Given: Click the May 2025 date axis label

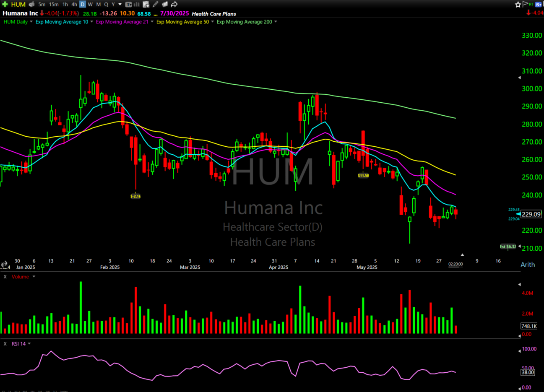Looking at the screenshot, I should click(x=367, y=267).
